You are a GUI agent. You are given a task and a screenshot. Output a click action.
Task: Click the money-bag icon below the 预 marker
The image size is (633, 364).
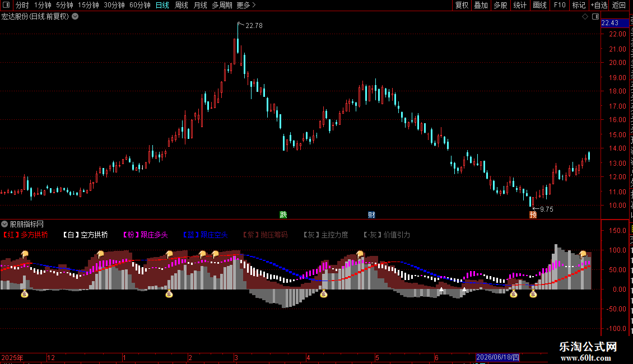[533, 294]
